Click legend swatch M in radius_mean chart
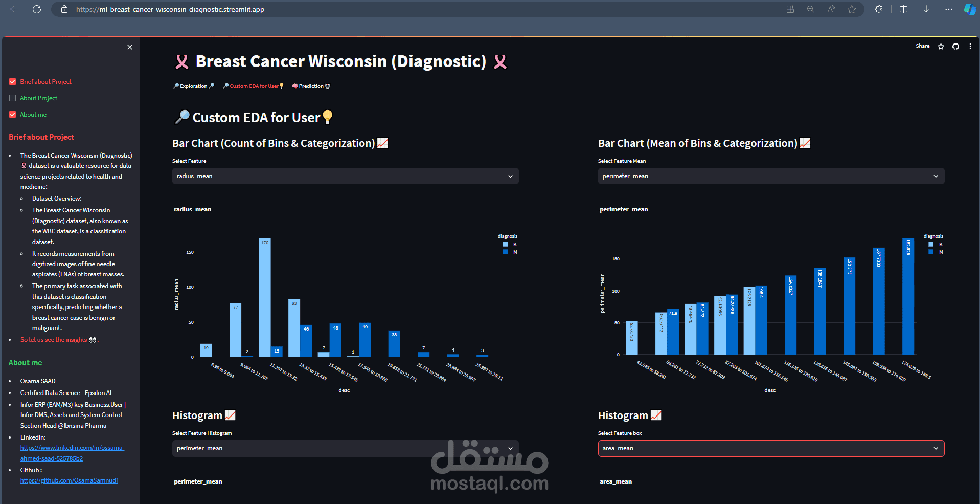The height and width of the screenshot is (504, 980). (x=505, y=252)
